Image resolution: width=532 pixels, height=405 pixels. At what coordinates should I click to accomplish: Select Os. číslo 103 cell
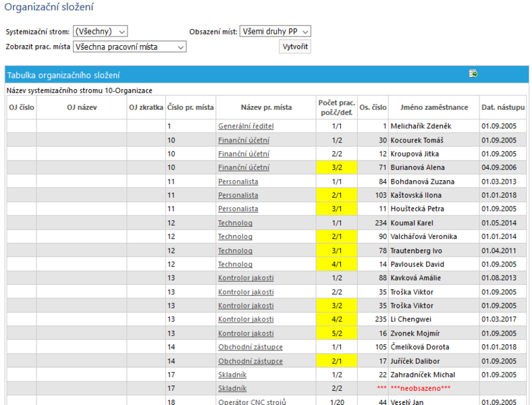(x=373, y=195)
